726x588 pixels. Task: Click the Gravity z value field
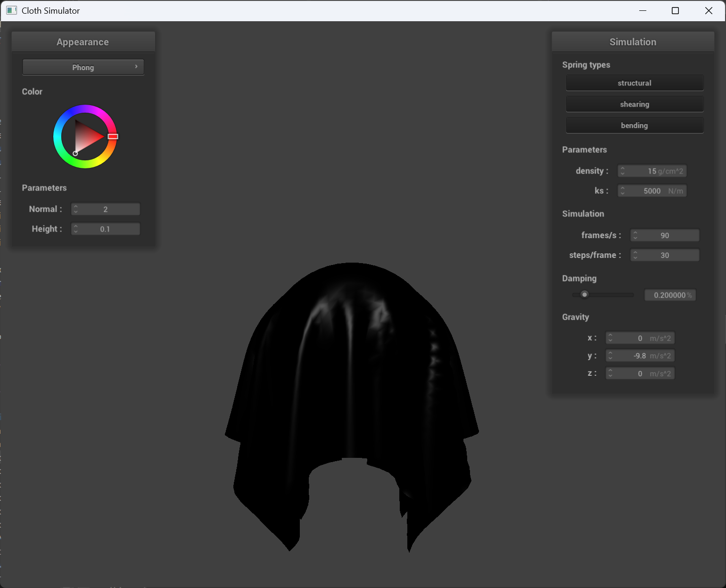coord(640,373)
